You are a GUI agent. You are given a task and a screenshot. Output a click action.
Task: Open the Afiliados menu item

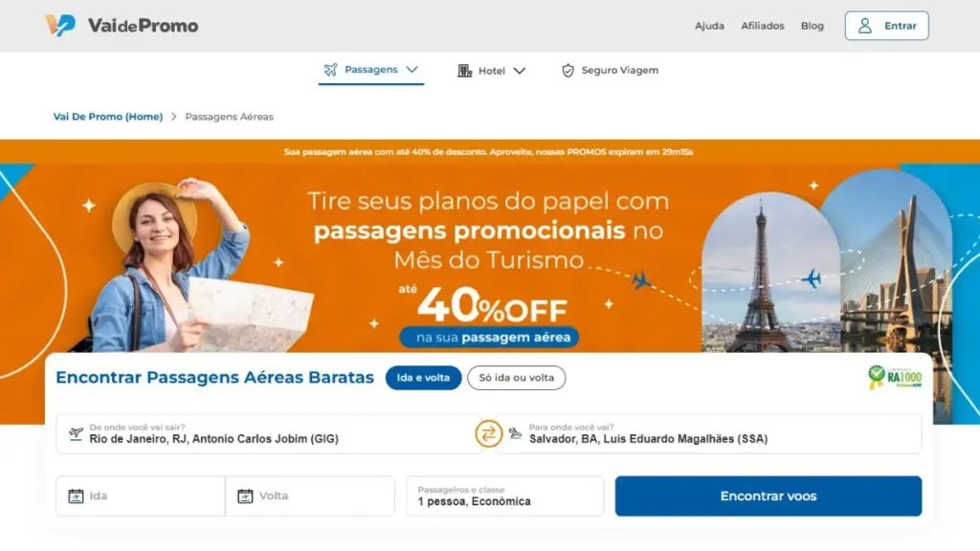point(763,26)
